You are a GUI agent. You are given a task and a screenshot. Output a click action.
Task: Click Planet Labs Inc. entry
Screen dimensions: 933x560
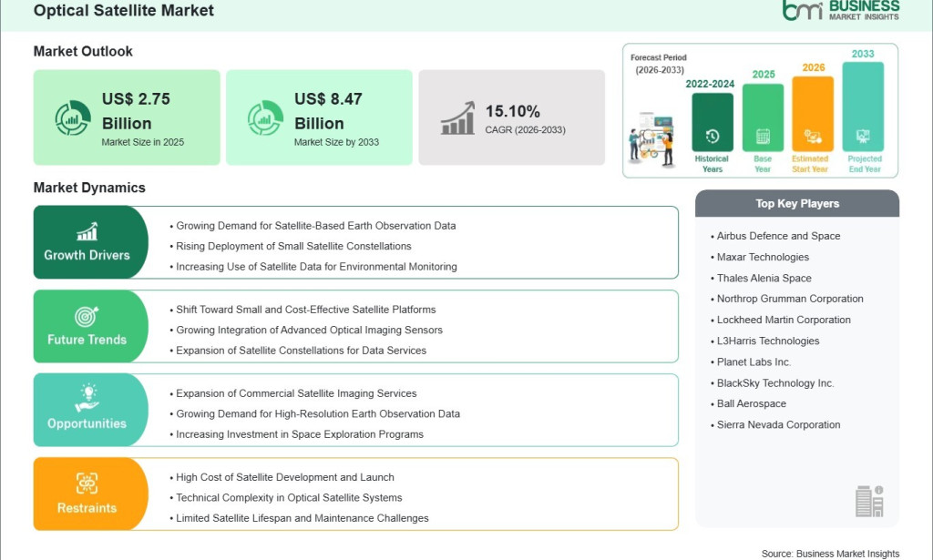(x=754, y=362)
